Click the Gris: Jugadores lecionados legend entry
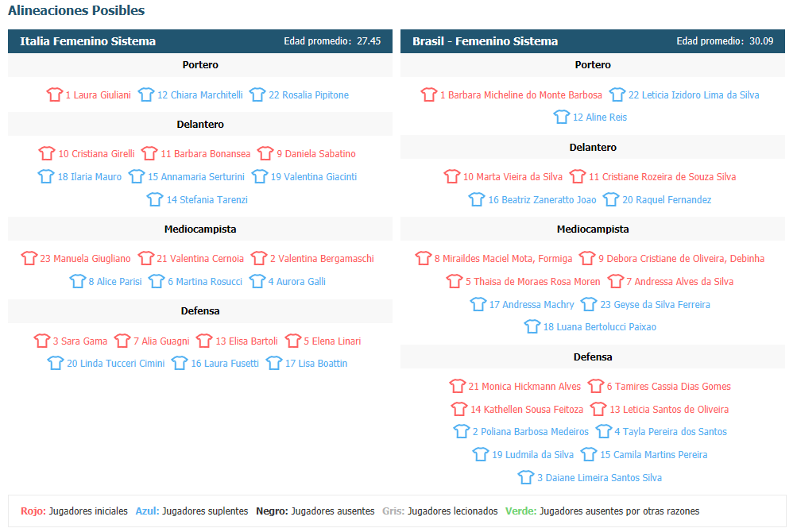 click(x=440, y=511)
